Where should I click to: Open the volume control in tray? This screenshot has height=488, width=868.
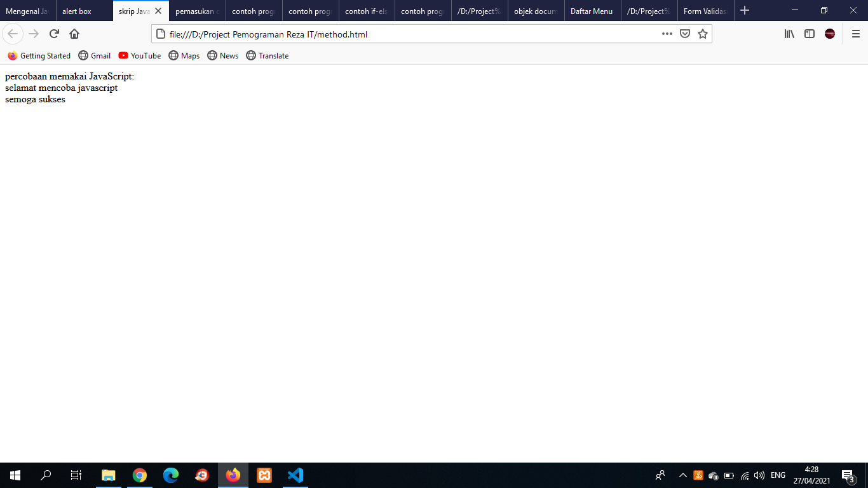[759, 475]
